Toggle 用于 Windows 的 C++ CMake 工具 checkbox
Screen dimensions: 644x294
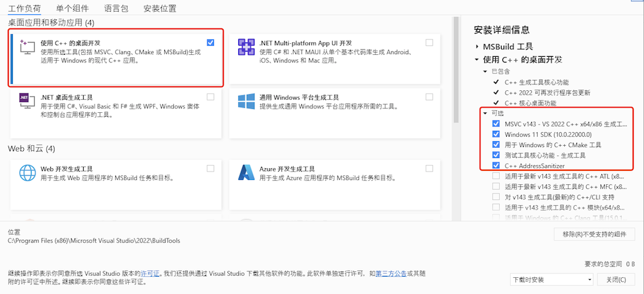point(496,144)
